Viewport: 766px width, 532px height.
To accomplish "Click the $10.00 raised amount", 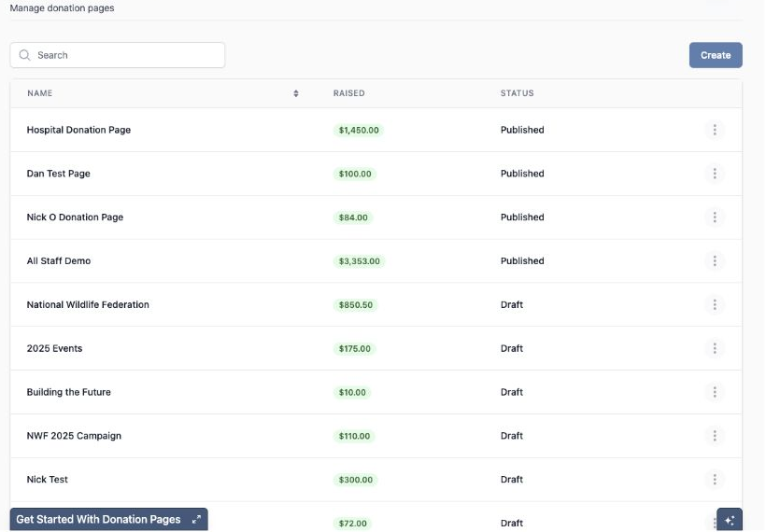I will (x=352, y=392).
